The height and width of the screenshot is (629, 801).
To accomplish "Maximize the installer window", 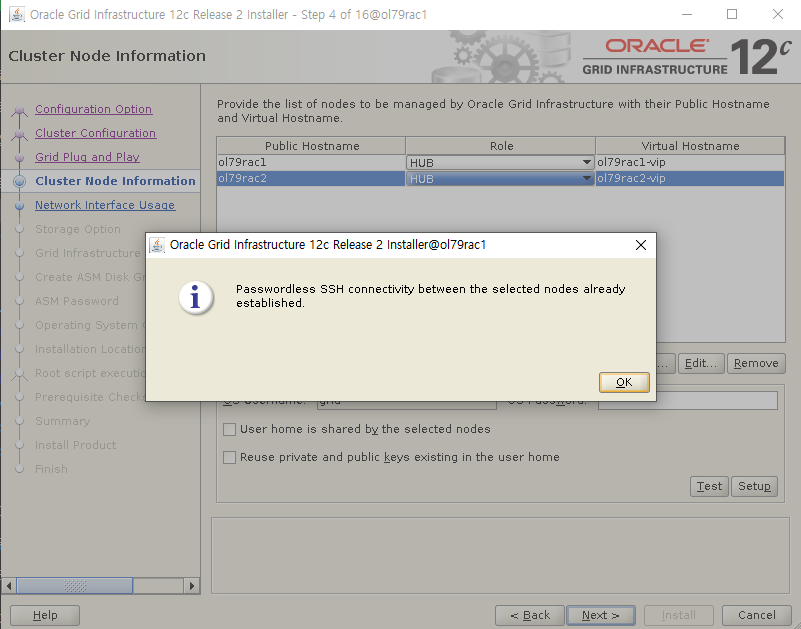I will [732, 14].
